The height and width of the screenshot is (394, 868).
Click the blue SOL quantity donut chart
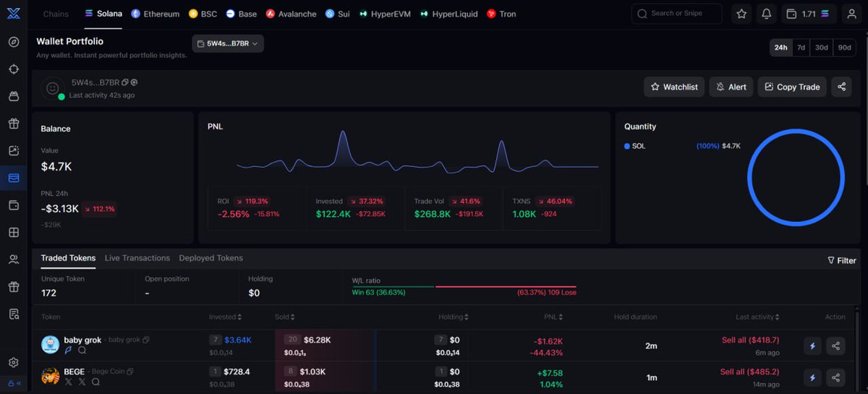(796, 178)
